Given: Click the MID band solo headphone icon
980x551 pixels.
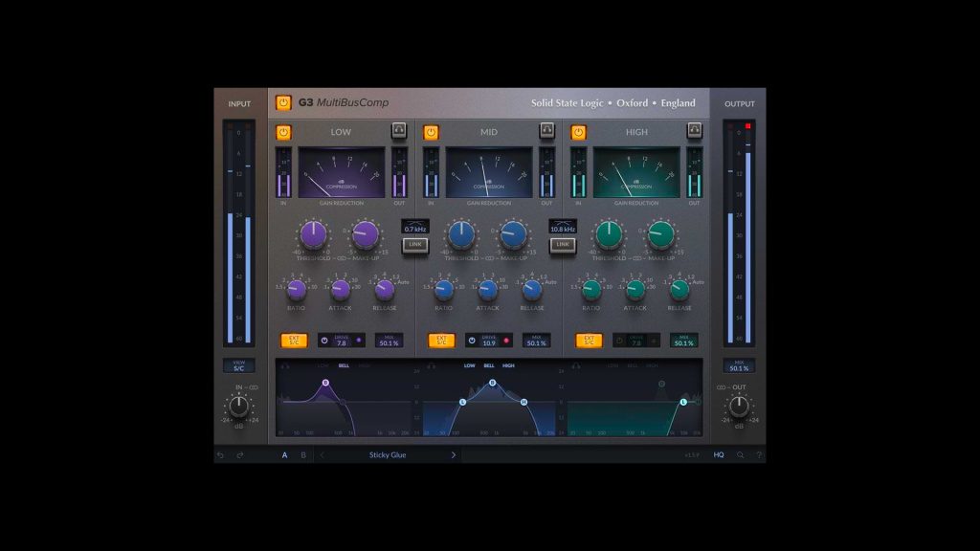Looking at the screenshot, I should (546, 131).
